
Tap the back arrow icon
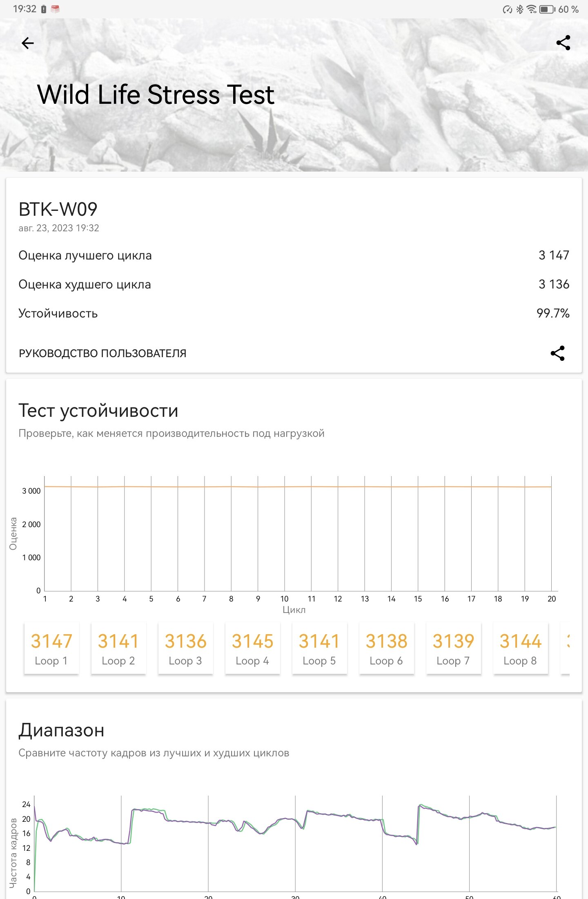point(28,43)
